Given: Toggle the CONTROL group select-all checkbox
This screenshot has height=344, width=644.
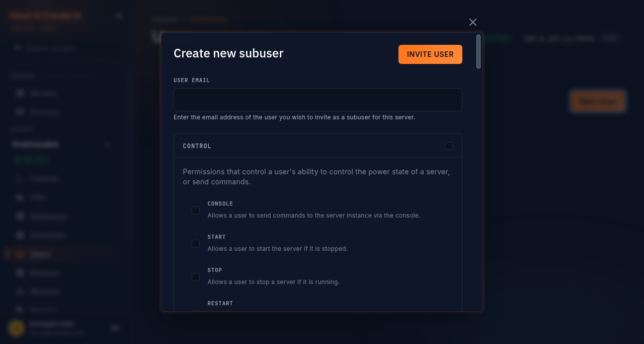Looking at the screenshot, I should (449, 146).
